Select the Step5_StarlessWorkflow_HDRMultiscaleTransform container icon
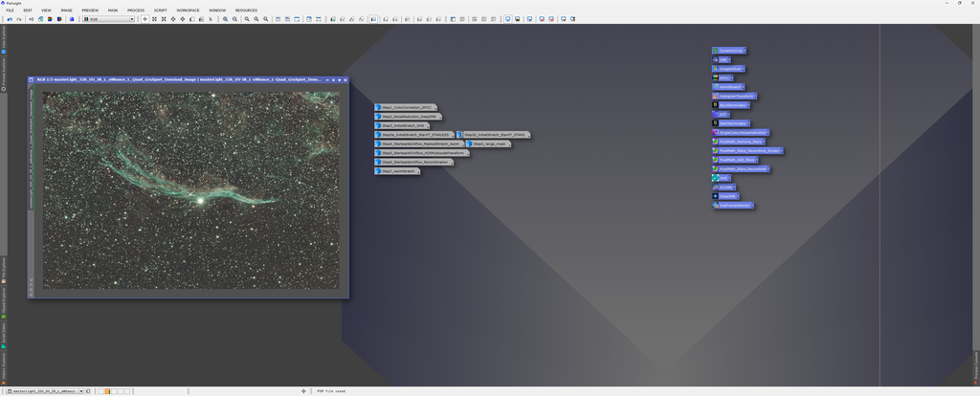The image size is (980, 396). 422,153
